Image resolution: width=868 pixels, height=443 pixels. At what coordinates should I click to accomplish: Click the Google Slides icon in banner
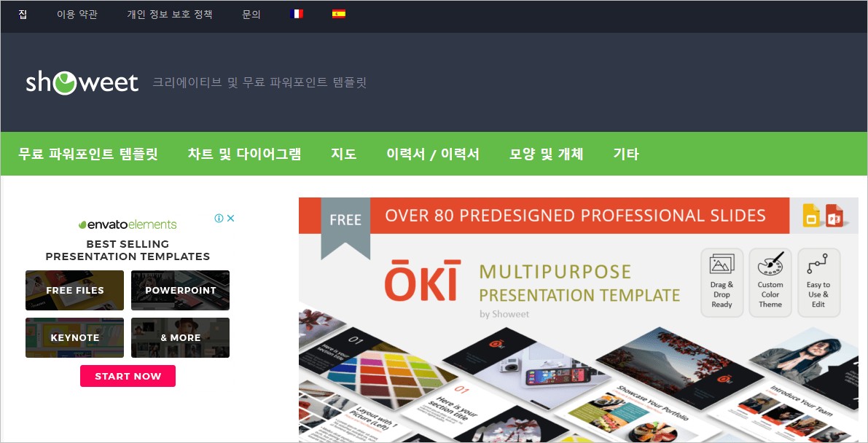coord(812,216)
